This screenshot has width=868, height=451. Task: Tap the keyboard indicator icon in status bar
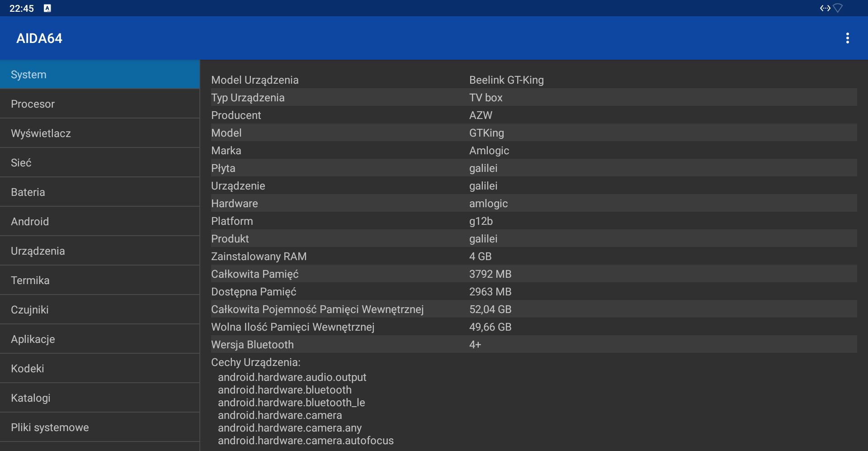point(47,8)
